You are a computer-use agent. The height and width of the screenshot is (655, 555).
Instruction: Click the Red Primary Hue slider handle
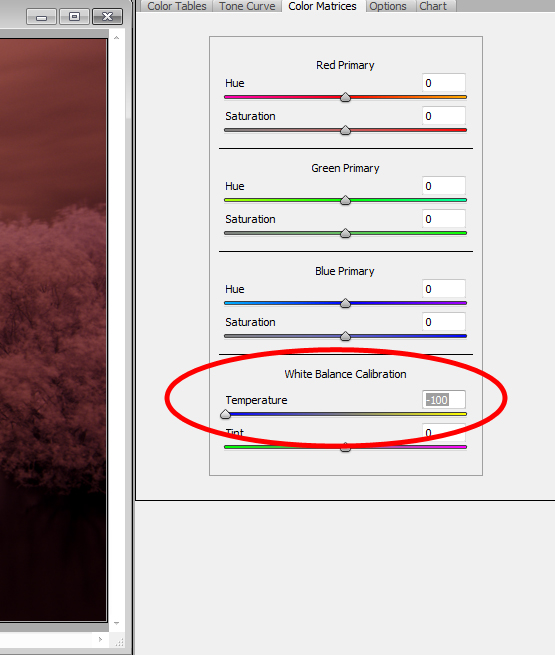pyautogui.click(x=345, y=97)
